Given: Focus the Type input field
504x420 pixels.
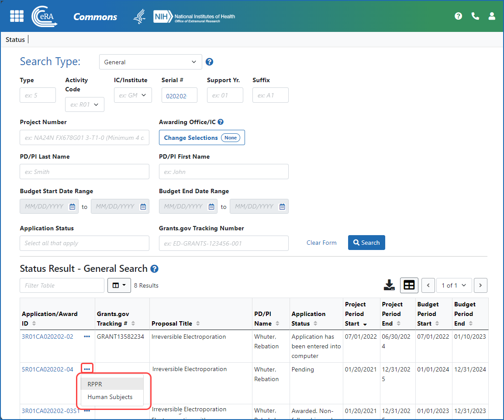Looking at the screenshot, I should [x=38, y=95].
